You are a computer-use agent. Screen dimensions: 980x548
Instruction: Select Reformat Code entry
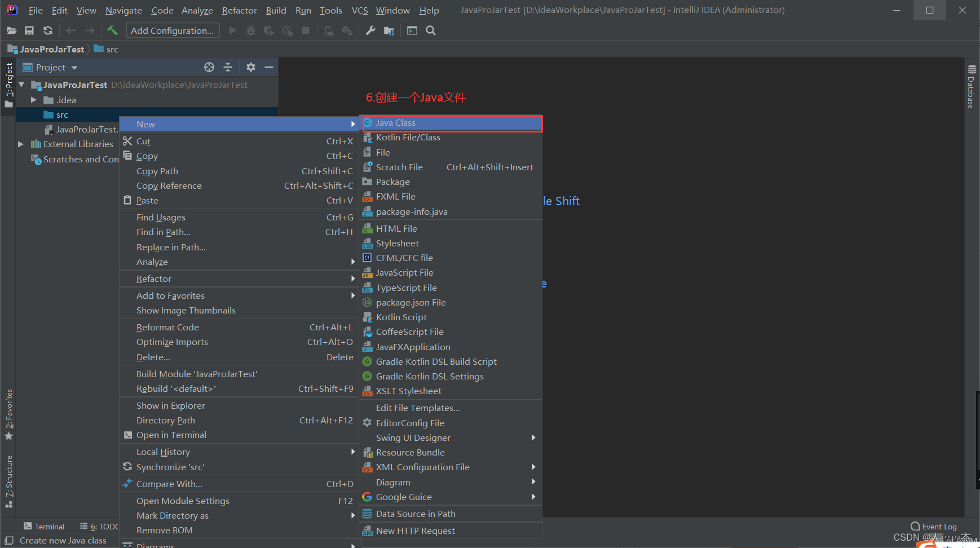tap(239, 327)
